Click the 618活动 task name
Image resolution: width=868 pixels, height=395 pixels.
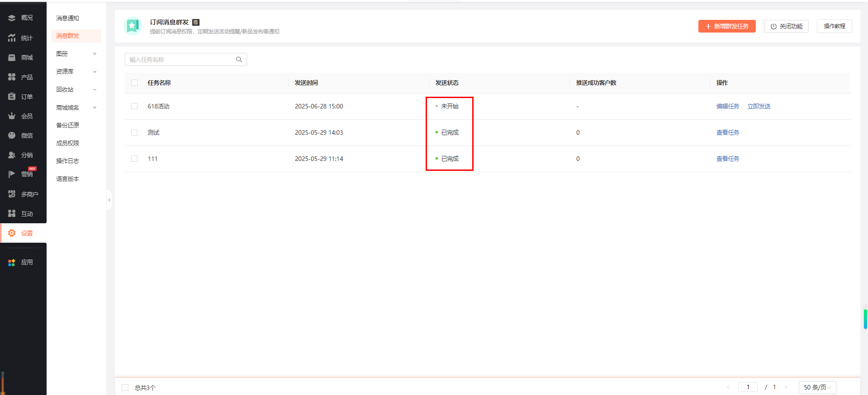(158, 106)
